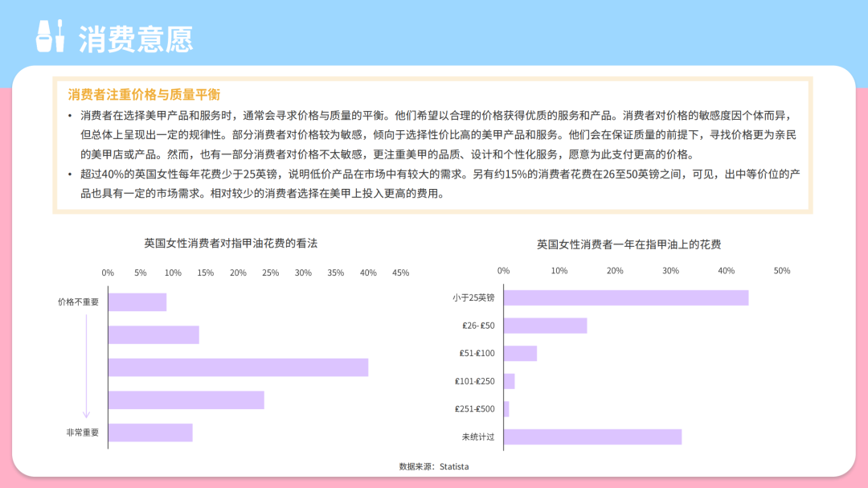The height and width of the screenshot is (488, 868).
Task: Select heading 消费者注重价格与质量平衡
Action: [x=144, y=95]
